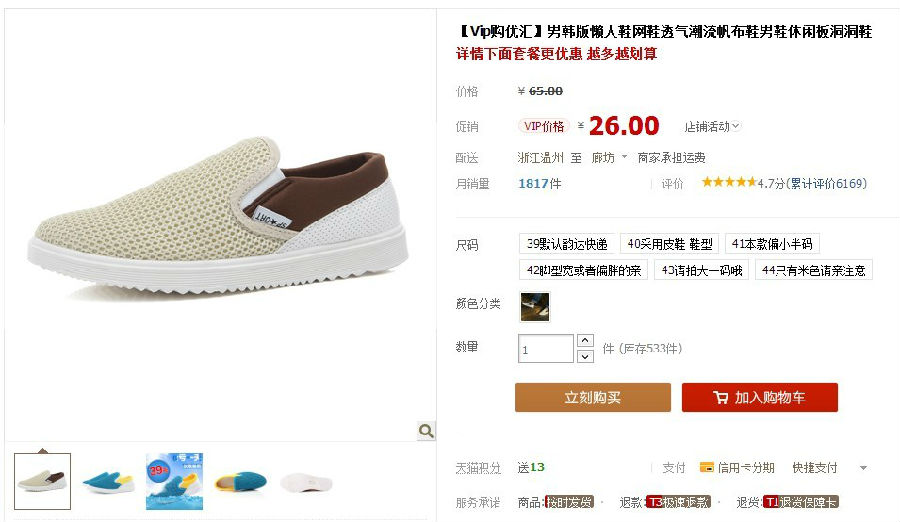
Task: View the blue shoe side-view thumbnail
Action: click(x=108, y=481)
